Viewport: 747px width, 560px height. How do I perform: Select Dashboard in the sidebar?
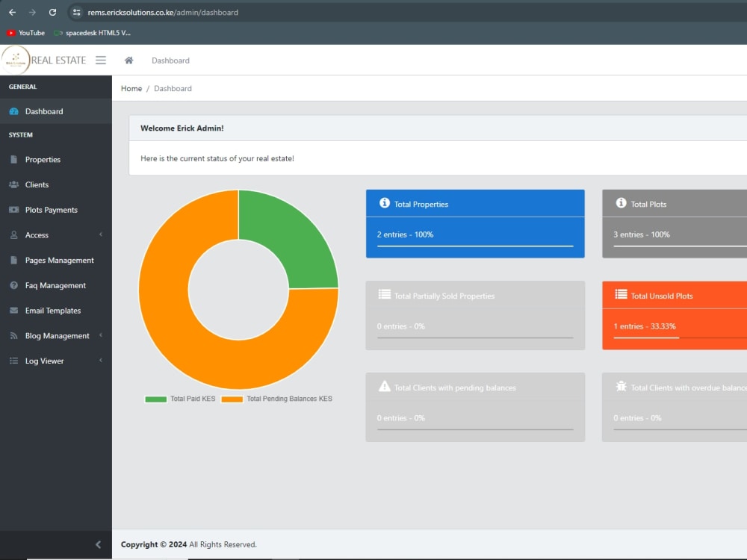[x=56, y=111]
